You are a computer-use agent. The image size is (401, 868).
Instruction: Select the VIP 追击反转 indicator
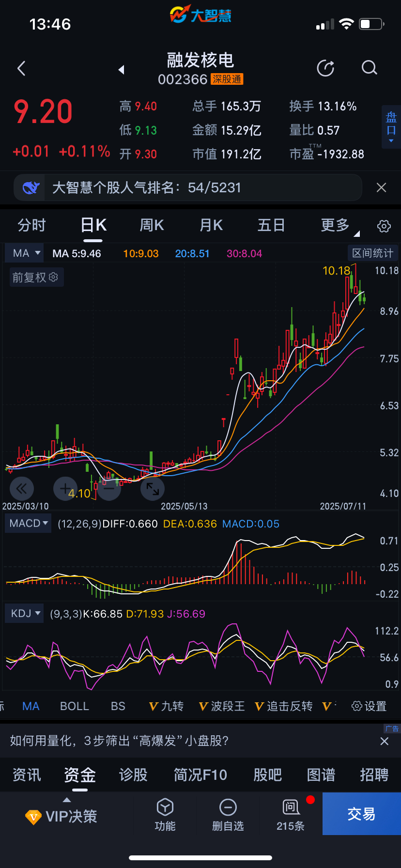click(x=284, y=706)
